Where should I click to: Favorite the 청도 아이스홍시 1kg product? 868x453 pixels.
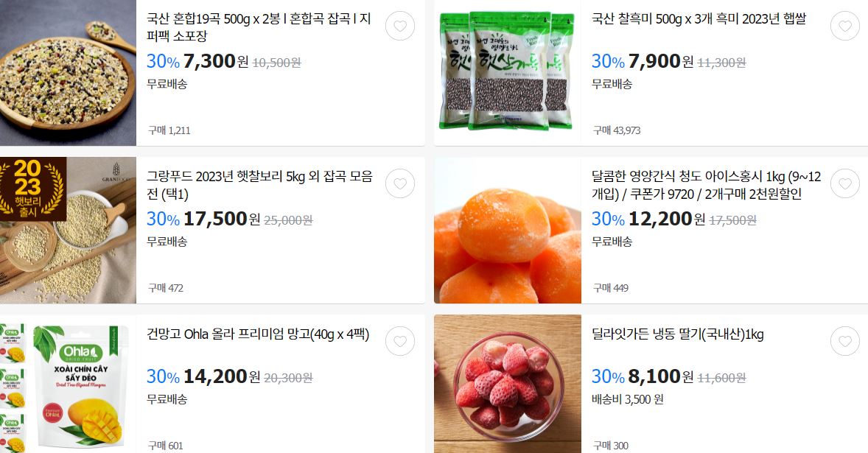click(x=844, y=183)
